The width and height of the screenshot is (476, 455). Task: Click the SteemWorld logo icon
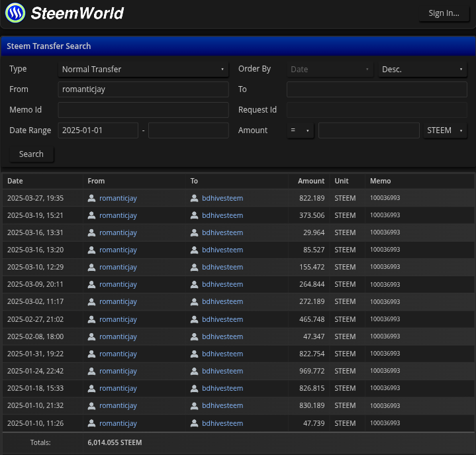click(x=15, y=13)
